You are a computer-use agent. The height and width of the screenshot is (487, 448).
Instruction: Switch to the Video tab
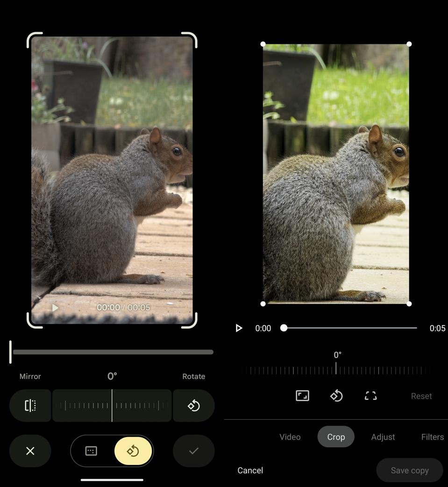[x=290, y=437]
